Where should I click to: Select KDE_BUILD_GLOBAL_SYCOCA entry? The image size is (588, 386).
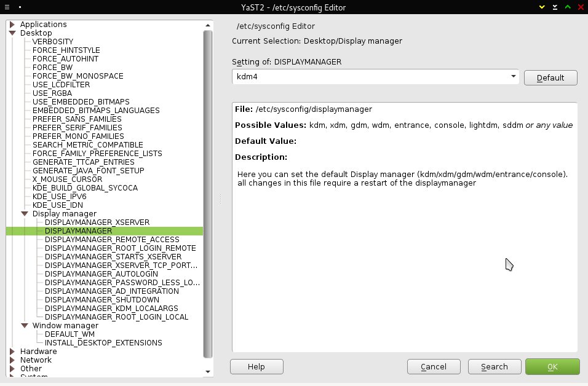coord(85,188)
